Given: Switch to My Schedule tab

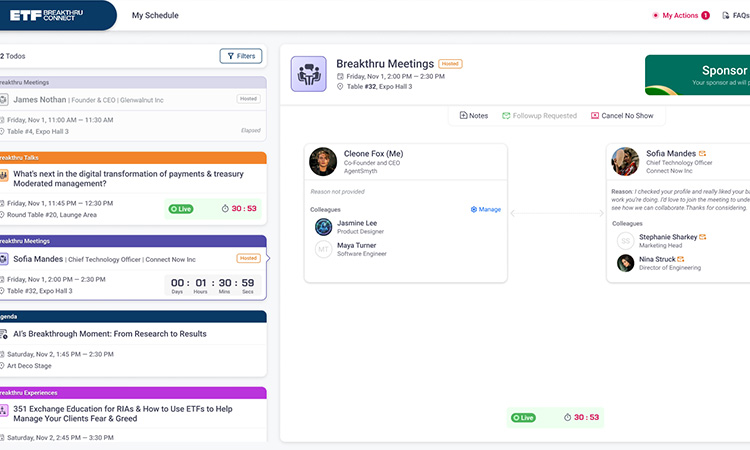Looking at the screenshot, I should click(x=155, y=16).
